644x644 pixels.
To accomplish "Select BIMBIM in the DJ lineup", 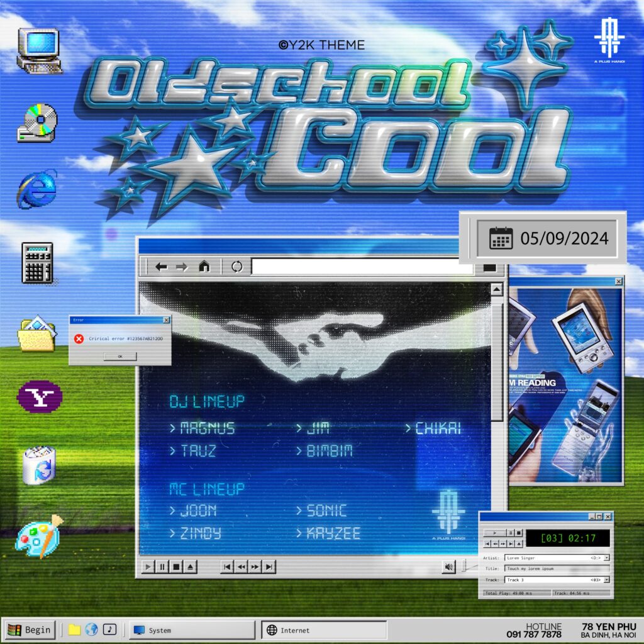I will coord(330,451).
